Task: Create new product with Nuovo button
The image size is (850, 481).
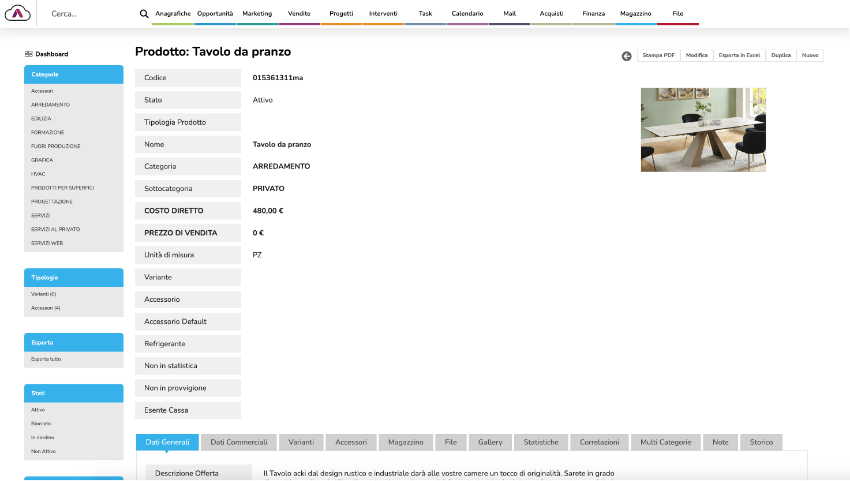Action: tap(810, 56)
